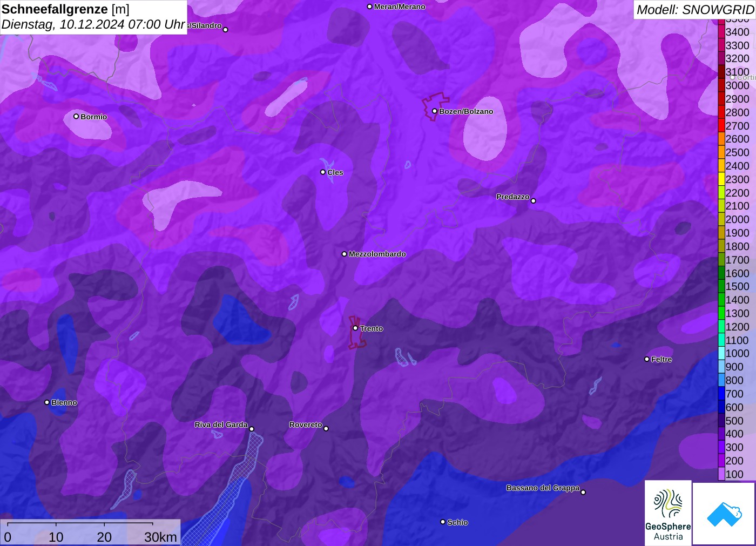Click the Rovereto map label
756x546 pixels.
point(306,424)
